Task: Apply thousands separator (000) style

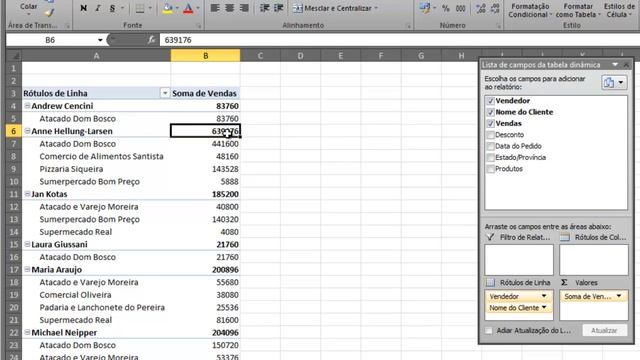Action: 460,8
